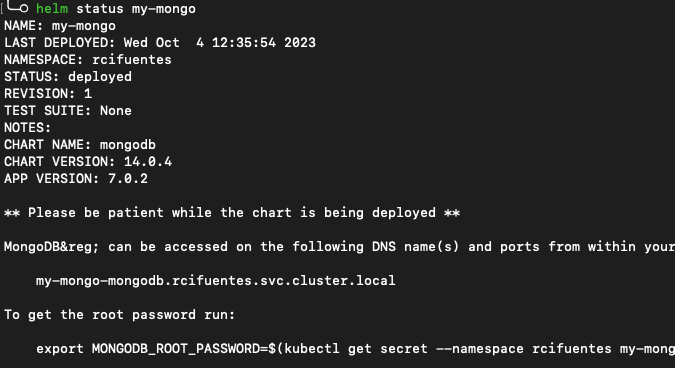
Task: Click the green helm command word
Action: point(52,9)
